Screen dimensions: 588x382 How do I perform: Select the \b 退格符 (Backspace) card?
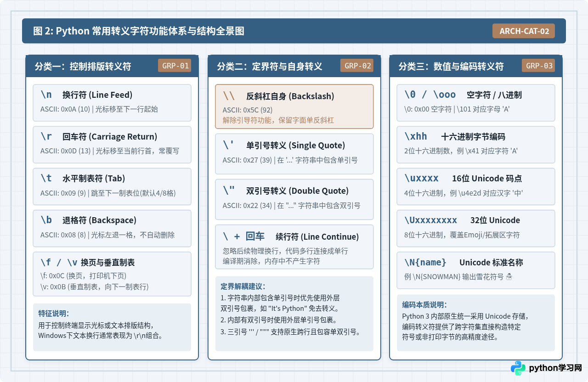coord(112,228)
